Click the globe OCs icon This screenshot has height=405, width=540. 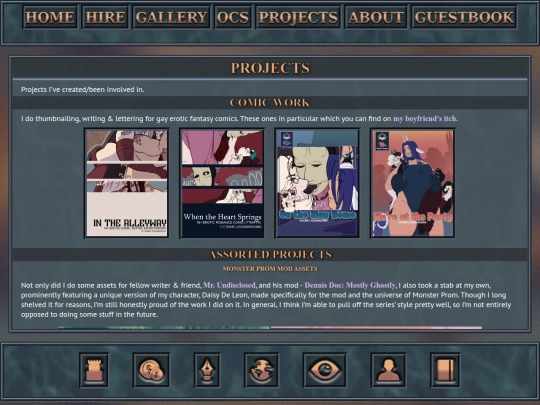click(x=262, y=370)
